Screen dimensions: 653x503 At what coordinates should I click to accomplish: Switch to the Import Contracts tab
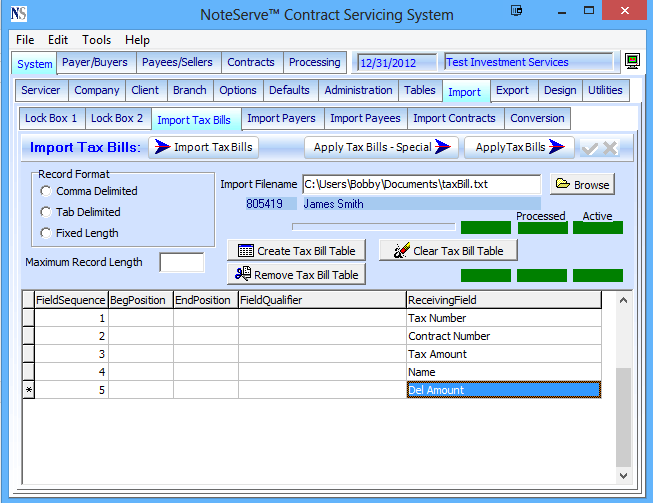point(454,118)
